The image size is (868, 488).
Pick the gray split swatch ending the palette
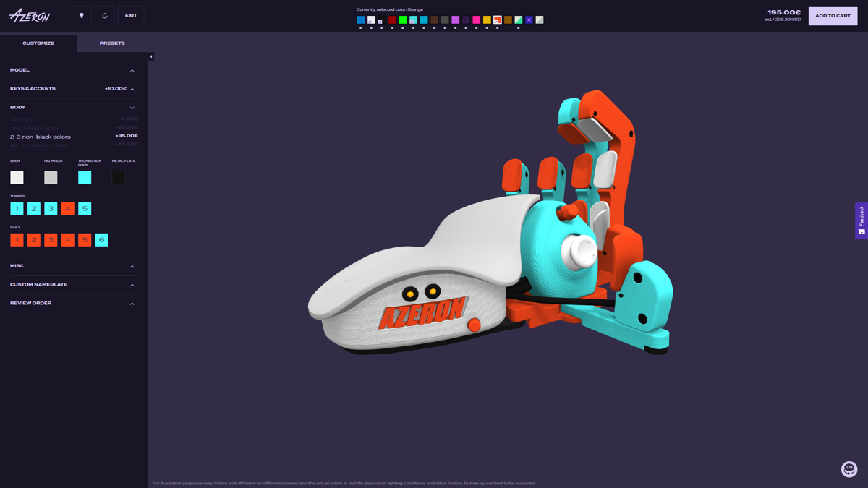point(540,20)
